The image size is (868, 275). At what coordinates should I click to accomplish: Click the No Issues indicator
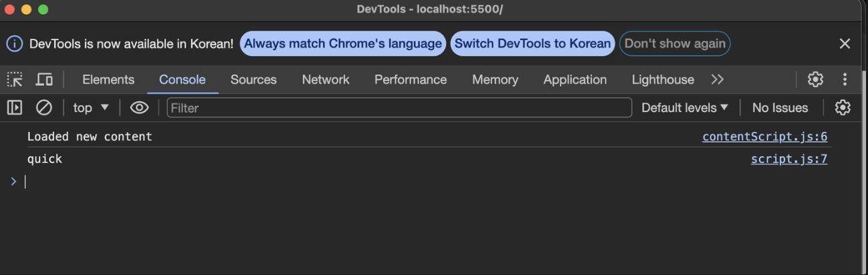780,107
